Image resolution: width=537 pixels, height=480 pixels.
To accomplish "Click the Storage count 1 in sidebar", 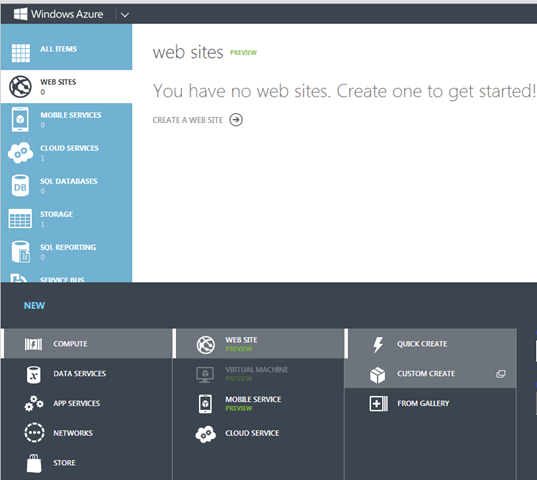I will pos(42,224).
